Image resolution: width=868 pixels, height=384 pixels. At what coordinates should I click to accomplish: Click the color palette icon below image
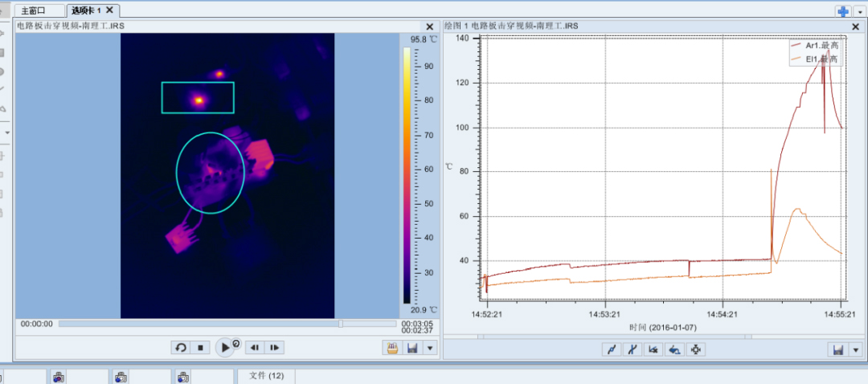(x=392, y=349)
